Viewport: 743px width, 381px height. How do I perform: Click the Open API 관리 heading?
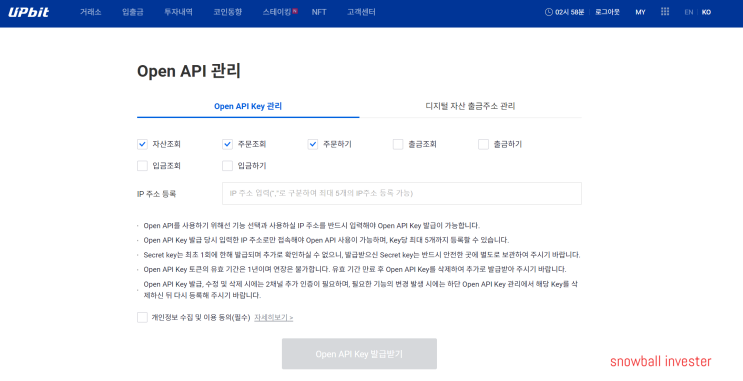click(189, 71)
